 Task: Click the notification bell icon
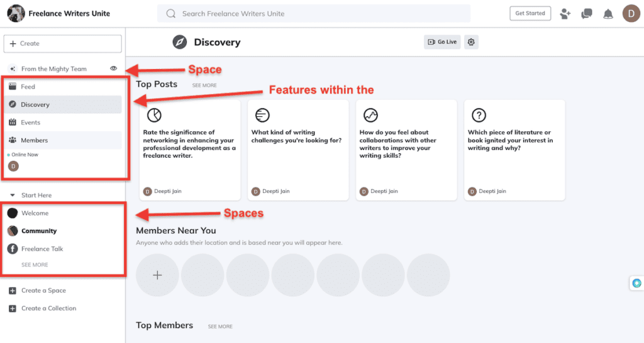(608, 14)
